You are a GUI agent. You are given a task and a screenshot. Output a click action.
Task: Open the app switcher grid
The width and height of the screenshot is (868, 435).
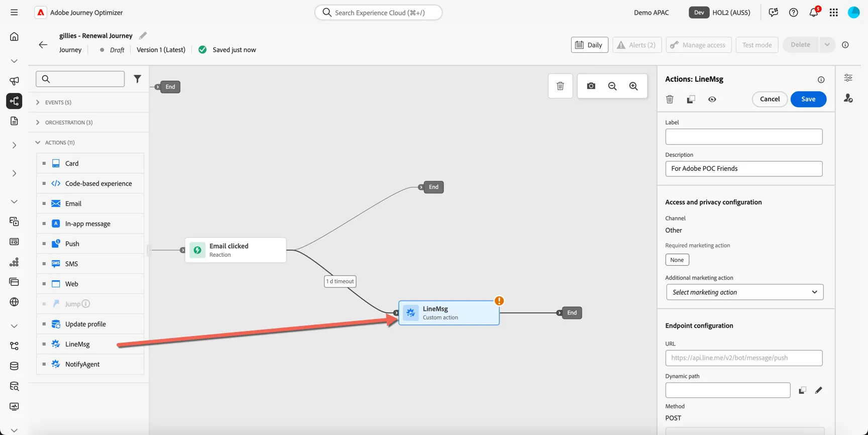pyautogui.click(x=834, y=13)
